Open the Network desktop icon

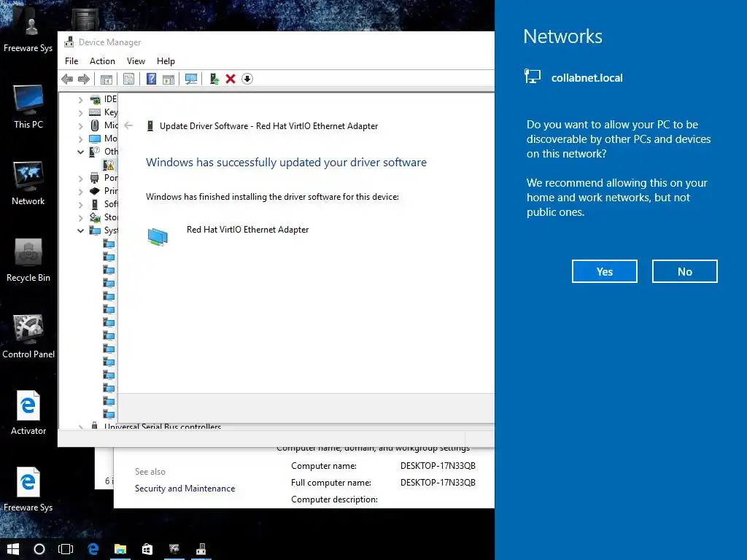coord(28,183)
